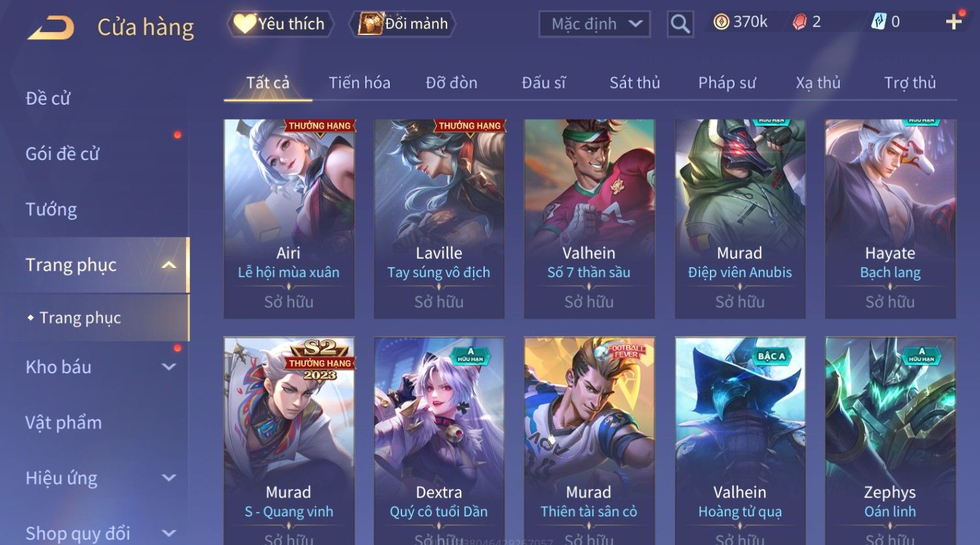Tap the blue voucher currency icon
Viewport: 980px width, 545px height.
coord(878,22)
